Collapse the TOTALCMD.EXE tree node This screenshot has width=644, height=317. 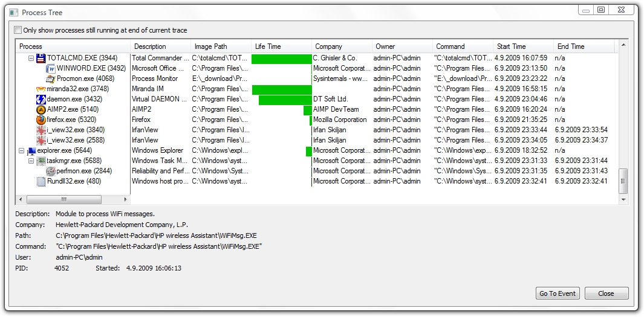[x=31, y=58]
